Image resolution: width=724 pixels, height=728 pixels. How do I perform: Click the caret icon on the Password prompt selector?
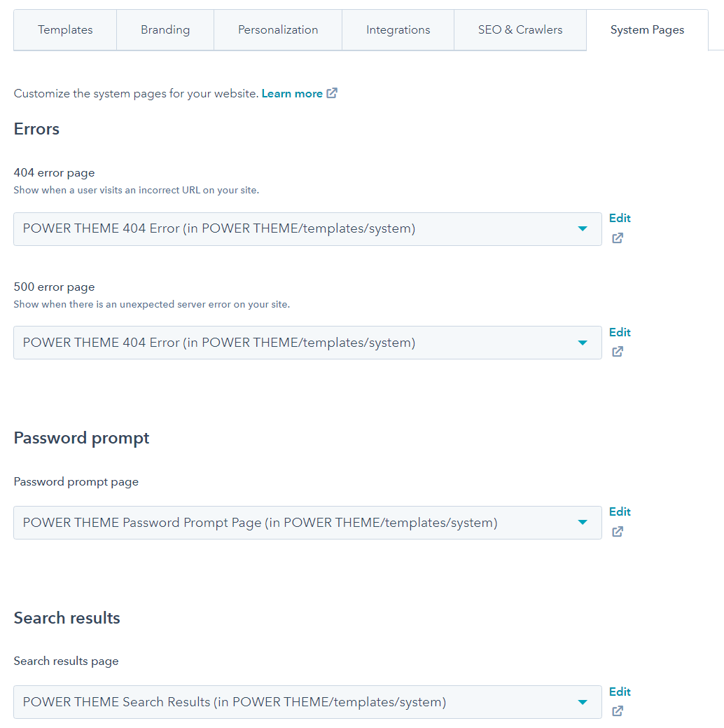tap(583, 523)
